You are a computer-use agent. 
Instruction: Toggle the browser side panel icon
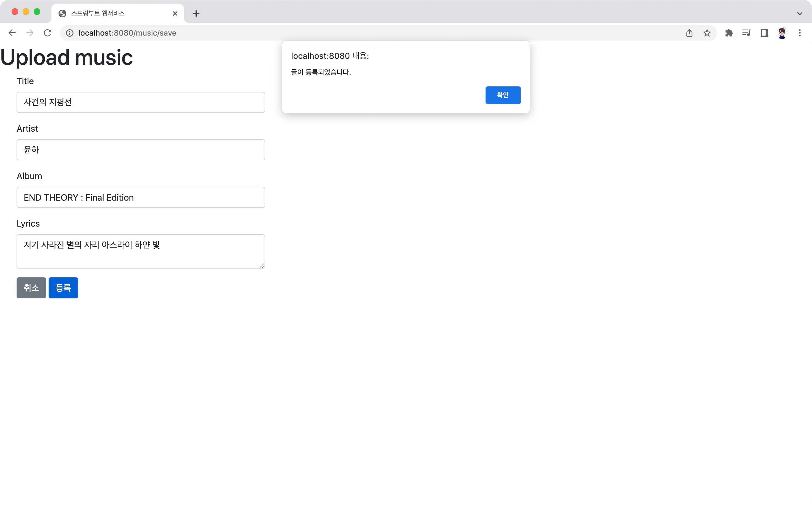pyautogui.click(x=764, y=33)
